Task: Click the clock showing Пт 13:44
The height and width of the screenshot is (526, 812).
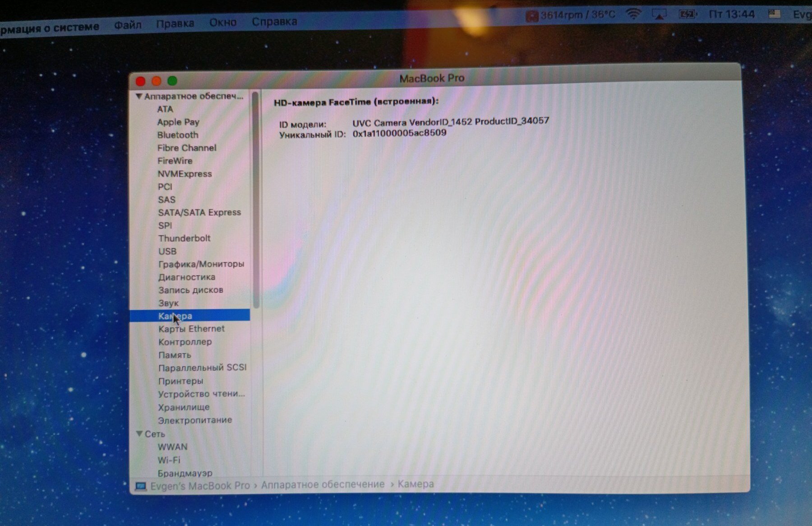Action: pos(731,14)
